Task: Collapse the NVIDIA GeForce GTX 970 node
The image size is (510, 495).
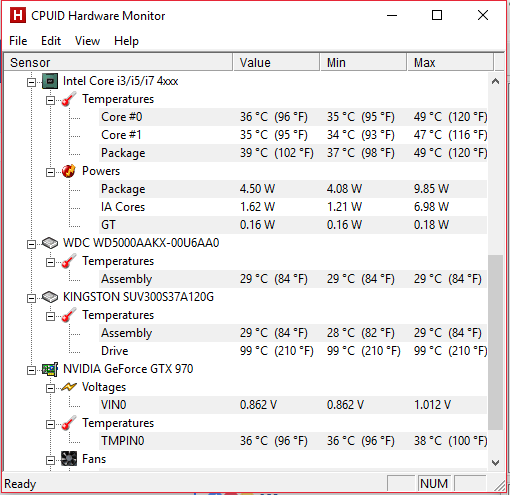Action: point(31,370)
